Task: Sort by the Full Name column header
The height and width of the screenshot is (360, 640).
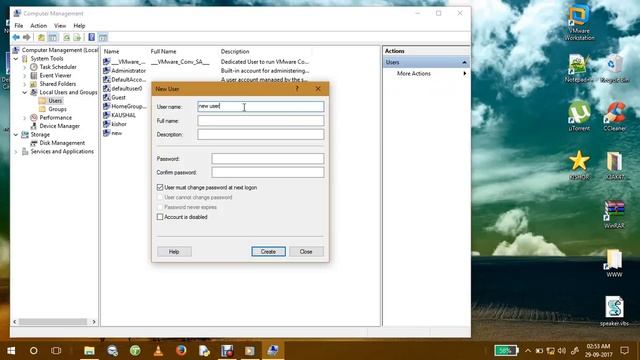Action: (x=163, y=51)
